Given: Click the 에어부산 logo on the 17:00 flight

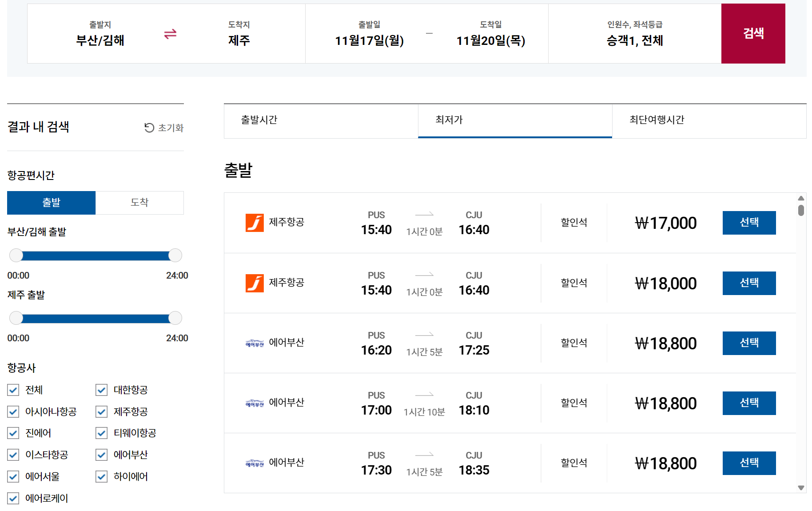Looking at the screenshot, I should pyautogui.click(x=255, y=403).
